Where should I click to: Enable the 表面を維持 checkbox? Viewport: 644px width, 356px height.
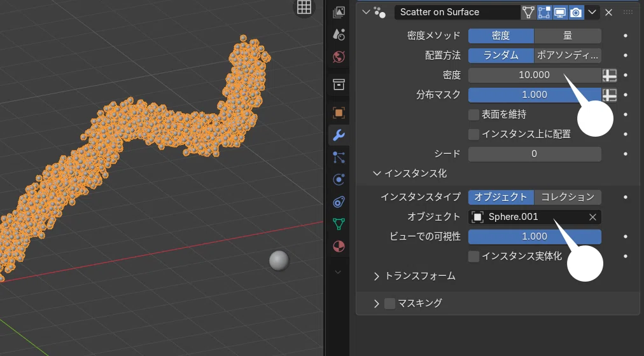[473, 114]
